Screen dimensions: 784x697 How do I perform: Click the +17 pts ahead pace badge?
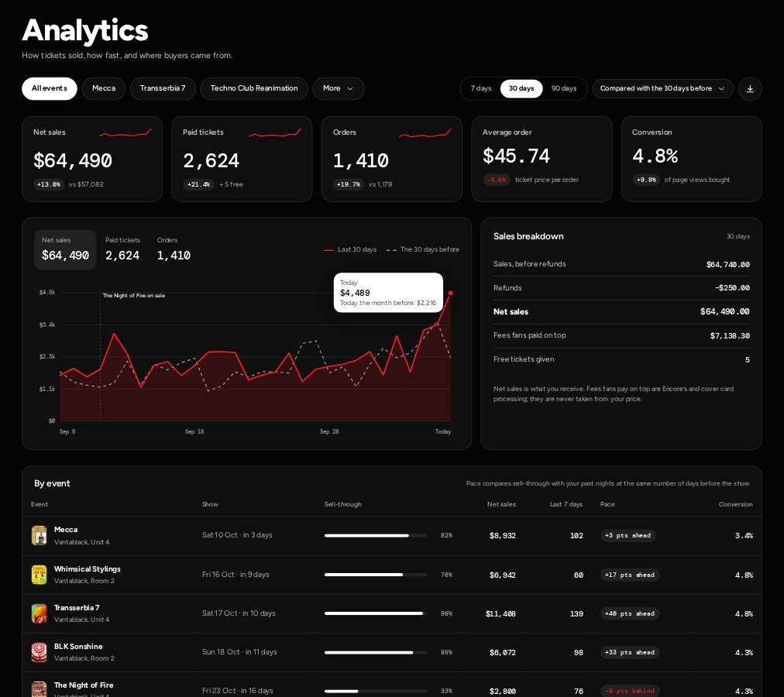630,575
